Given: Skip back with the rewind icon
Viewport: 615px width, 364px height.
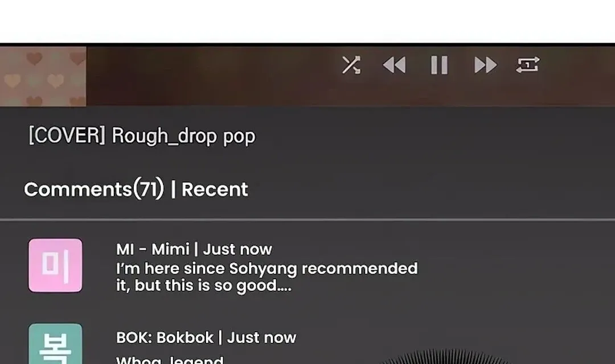Looking at the screenshot, I should click(394, 65).
